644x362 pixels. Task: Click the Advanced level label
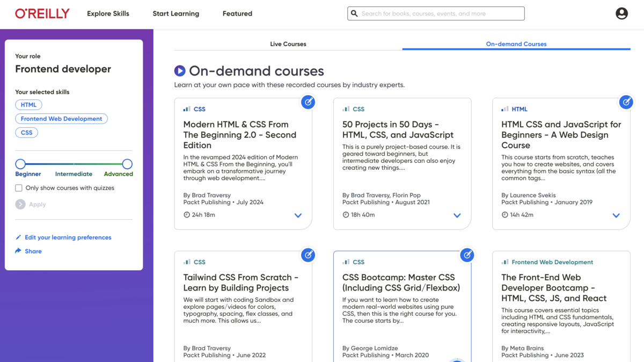coord(118,174)
